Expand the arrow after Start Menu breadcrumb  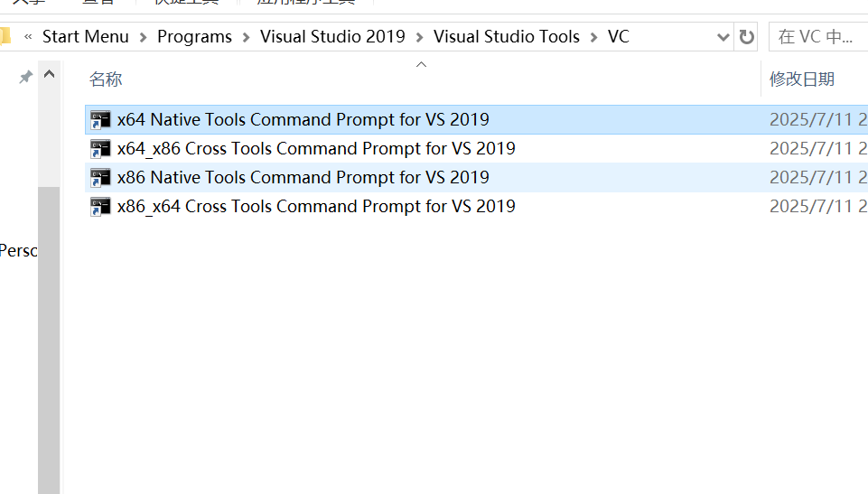143,37
